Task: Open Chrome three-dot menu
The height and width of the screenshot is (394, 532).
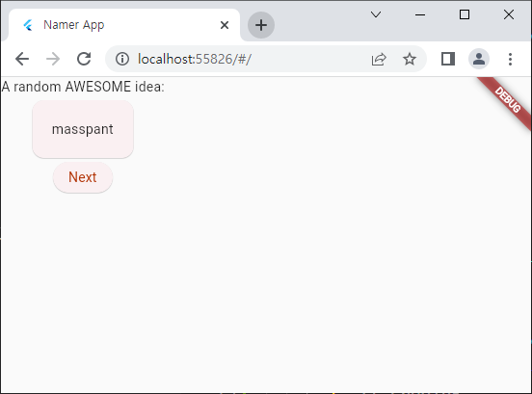Action: coord(510,59)
